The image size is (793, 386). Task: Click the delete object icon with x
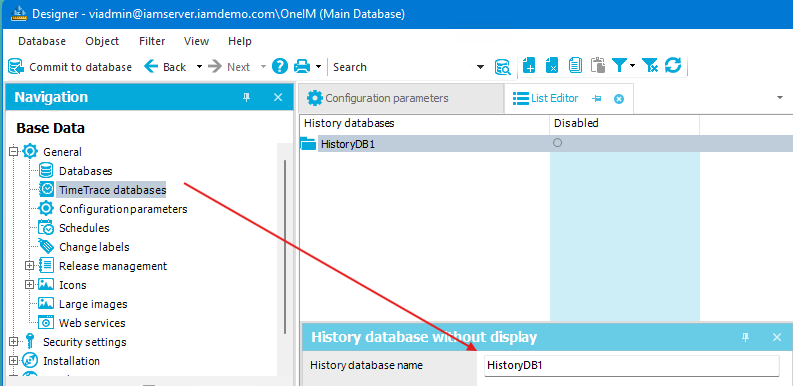coord(552,66)
